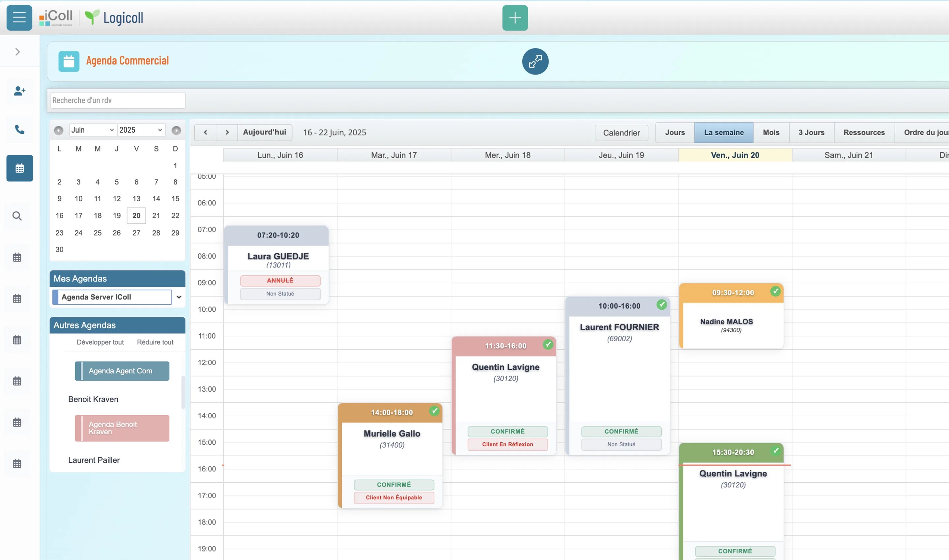Switch to Ressources view tab
The image size is (949, 560).
864,132
